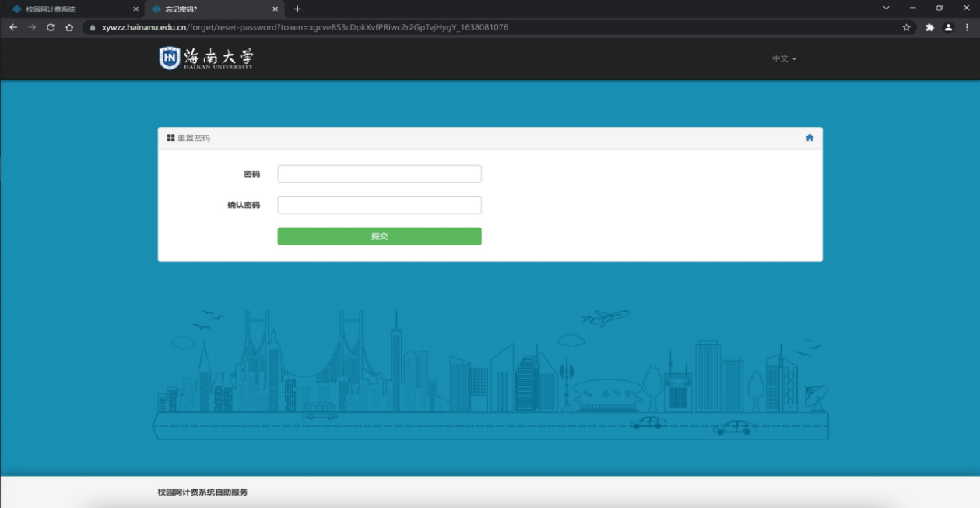Select the 忘记密码? tab
The width and height of the screenshot is (980, 508).
pos(214,9)
